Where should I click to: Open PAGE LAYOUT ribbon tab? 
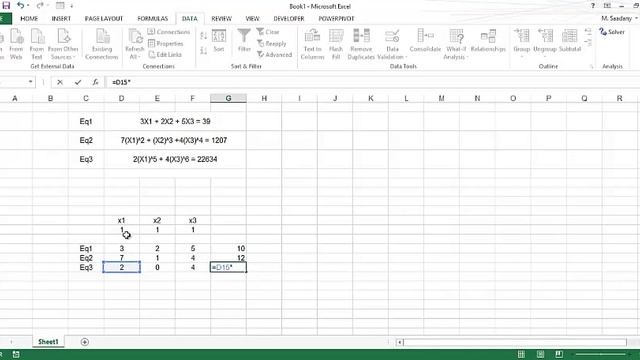coord(104,19)
